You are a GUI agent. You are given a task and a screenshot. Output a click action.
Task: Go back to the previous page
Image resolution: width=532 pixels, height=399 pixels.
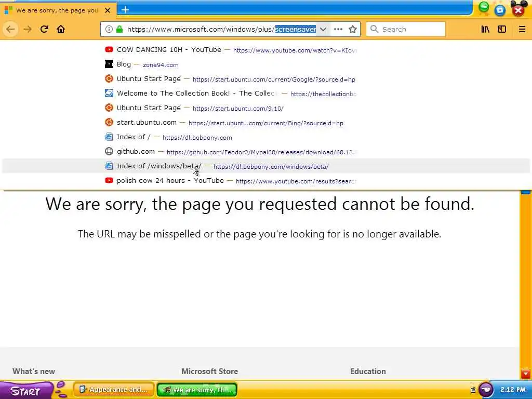coord(10,29)
